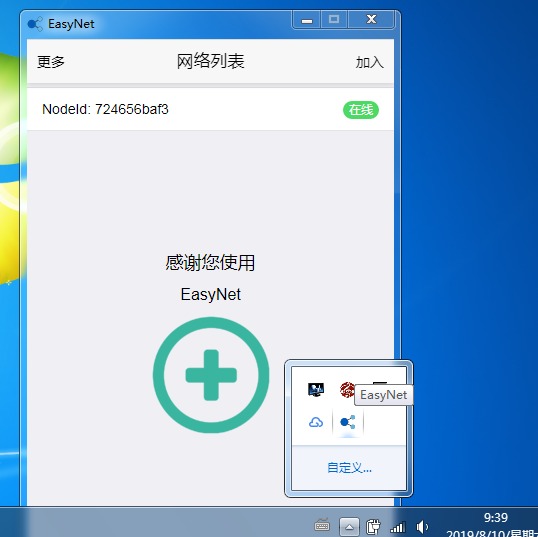Image resolution: width=538 pixels, height=537 pixels.
Task: Collapse the hidden icons tray arrow
Action: [x=349, y=527]
